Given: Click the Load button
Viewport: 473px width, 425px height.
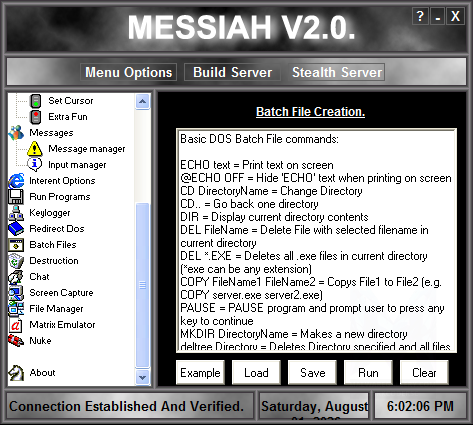Looking at the screenshot, I should point(256,373).
